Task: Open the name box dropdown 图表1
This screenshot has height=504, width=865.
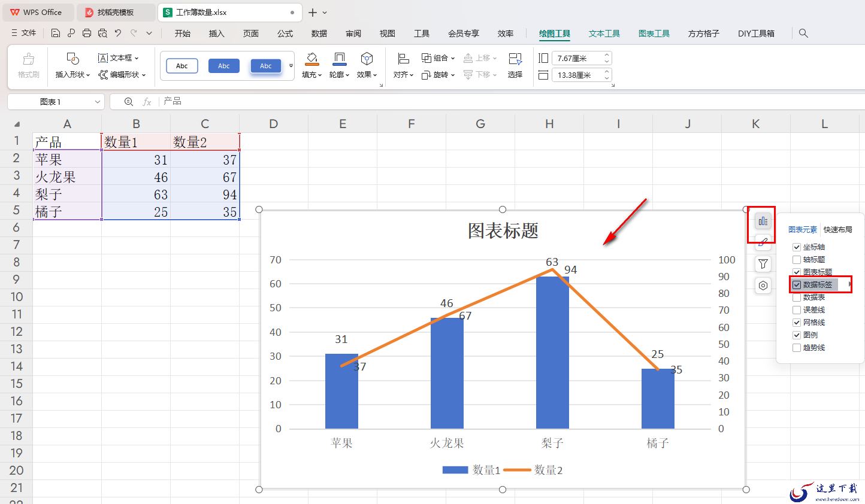Action: [x=97, y=102]
